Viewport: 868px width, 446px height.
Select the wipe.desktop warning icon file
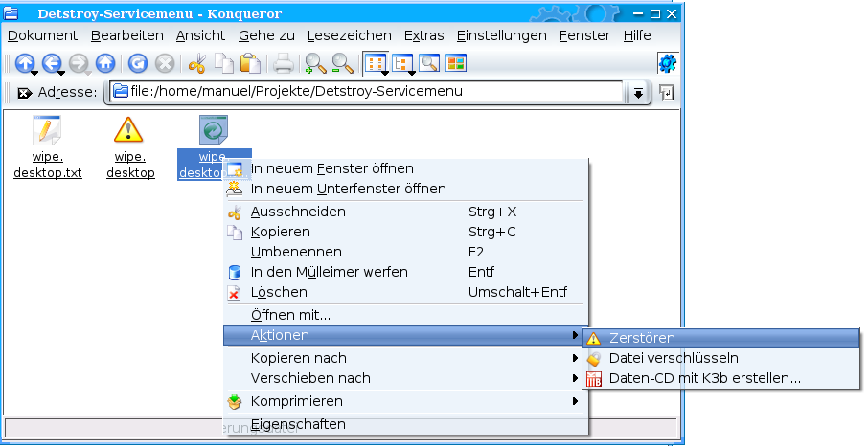coord(130,147)
